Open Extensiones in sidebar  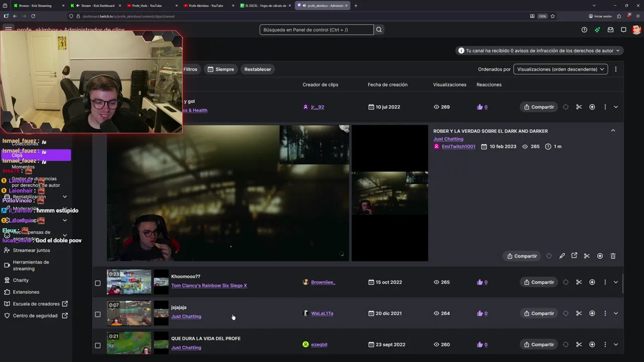point(26,292)
